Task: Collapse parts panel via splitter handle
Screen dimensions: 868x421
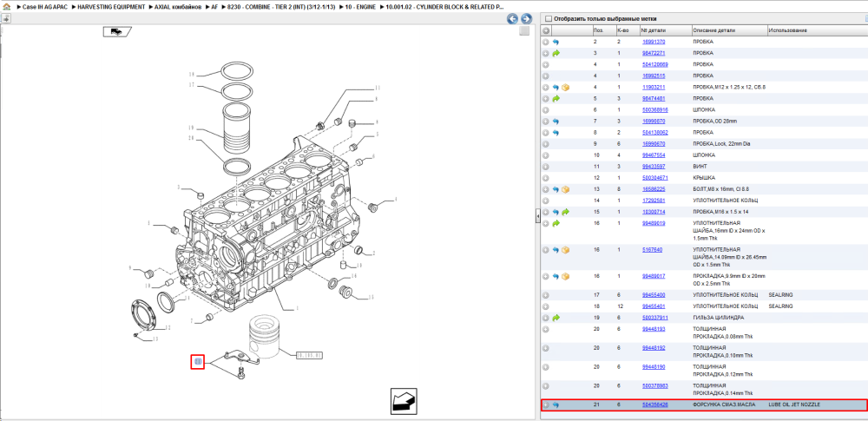Action: [537, 217]
